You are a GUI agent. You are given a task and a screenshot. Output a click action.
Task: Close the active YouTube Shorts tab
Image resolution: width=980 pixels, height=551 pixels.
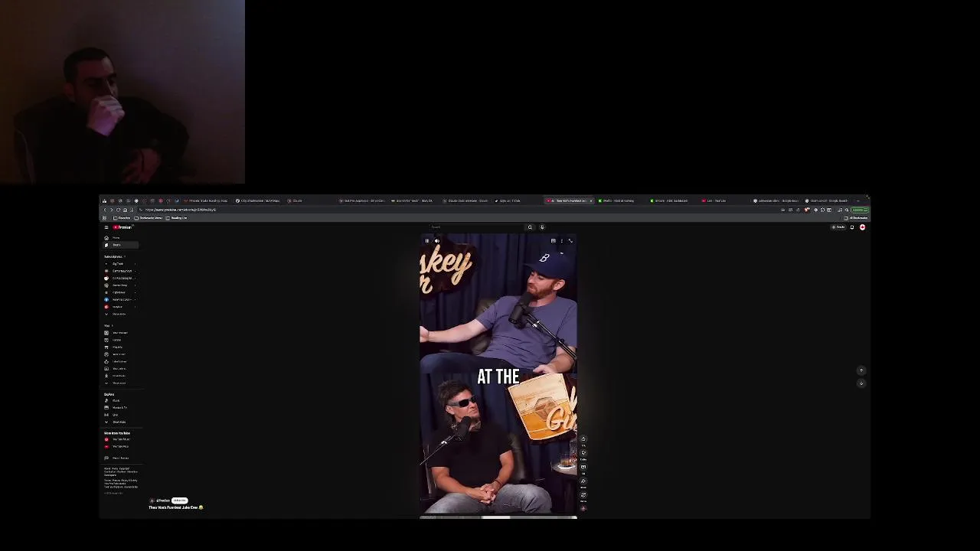click(x=591, y=201)
